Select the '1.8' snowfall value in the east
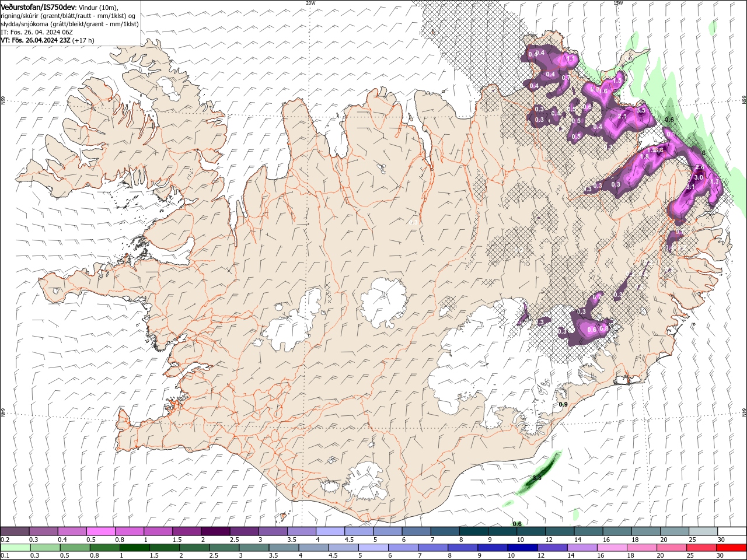 pos(645,156)
